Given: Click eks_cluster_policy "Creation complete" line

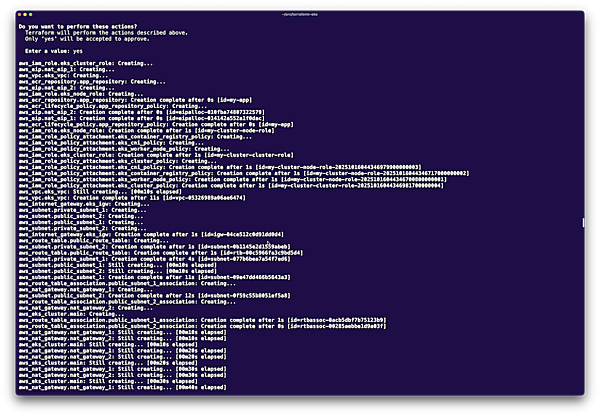Looking at the screenshot, I should point(231,186).
